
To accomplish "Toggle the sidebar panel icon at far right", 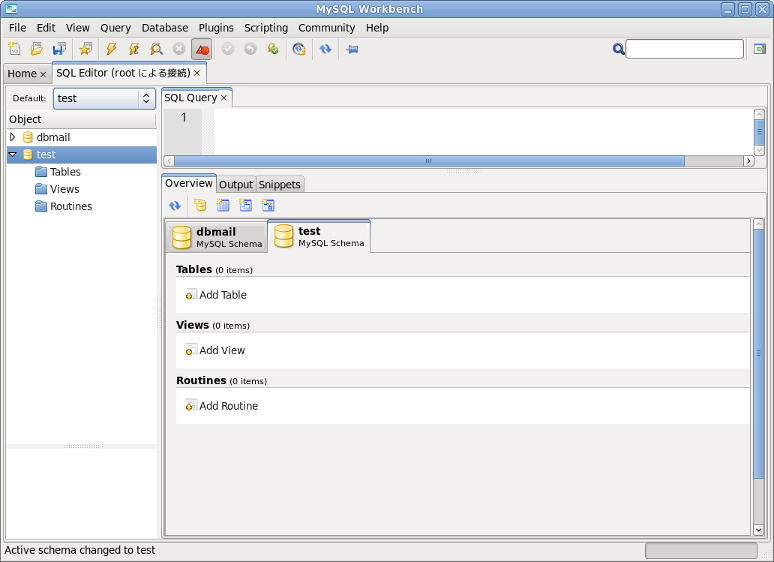I will click(x=760, y=49).
